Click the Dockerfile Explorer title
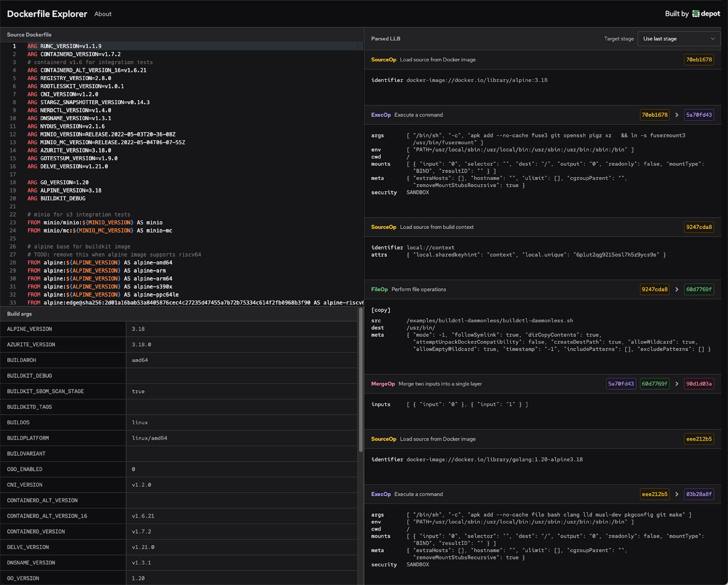The width and height of the screenshot is (728, 585). [47, 14]
